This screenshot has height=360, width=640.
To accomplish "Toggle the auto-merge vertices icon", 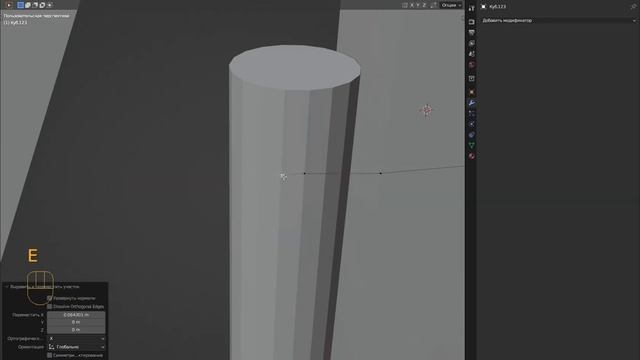I will point(433,5).
